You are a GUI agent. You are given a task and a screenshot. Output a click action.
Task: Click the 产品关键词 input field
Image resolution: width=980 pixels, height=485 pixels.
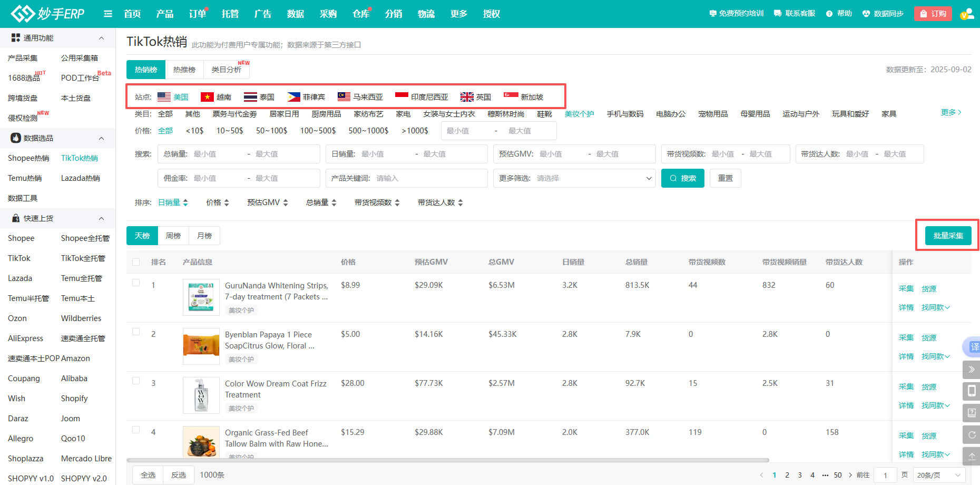pos(429,178)
